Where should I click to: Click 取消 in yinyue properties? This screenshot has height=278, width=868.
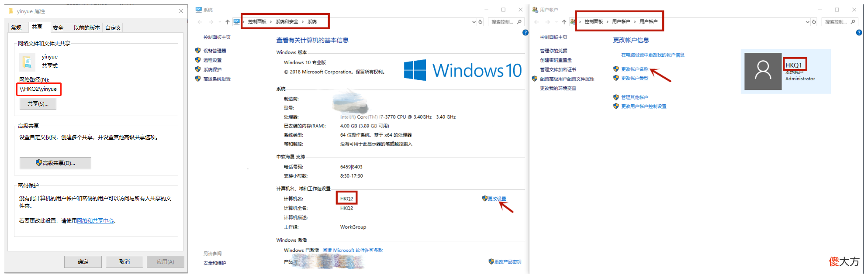124,262
